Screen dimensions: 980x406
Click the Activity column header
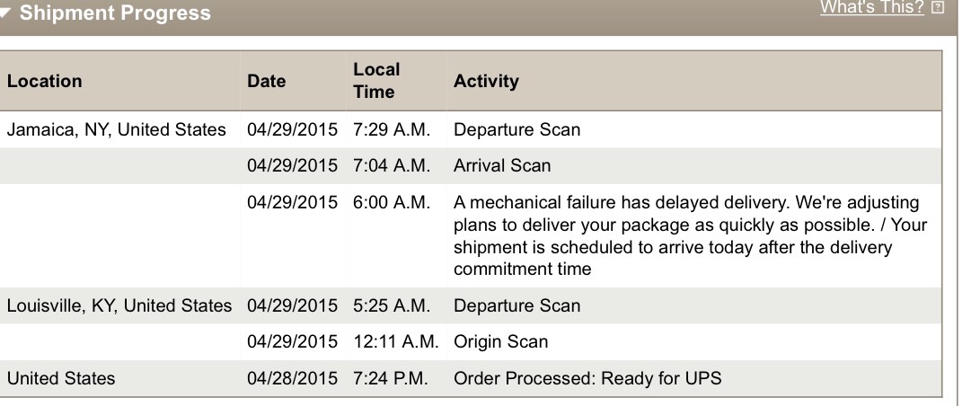pyautogui.click(x=486, y=81)
